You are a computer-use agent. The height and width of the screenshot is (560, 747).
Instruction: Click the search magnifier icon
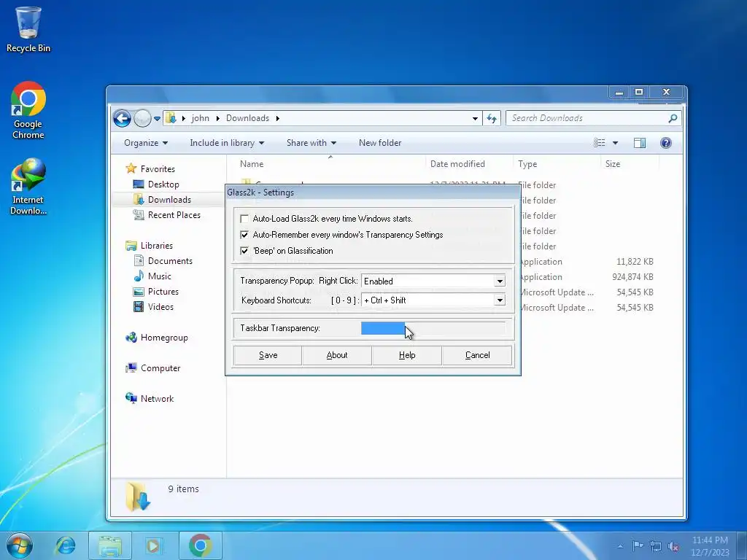coord(673,118)
